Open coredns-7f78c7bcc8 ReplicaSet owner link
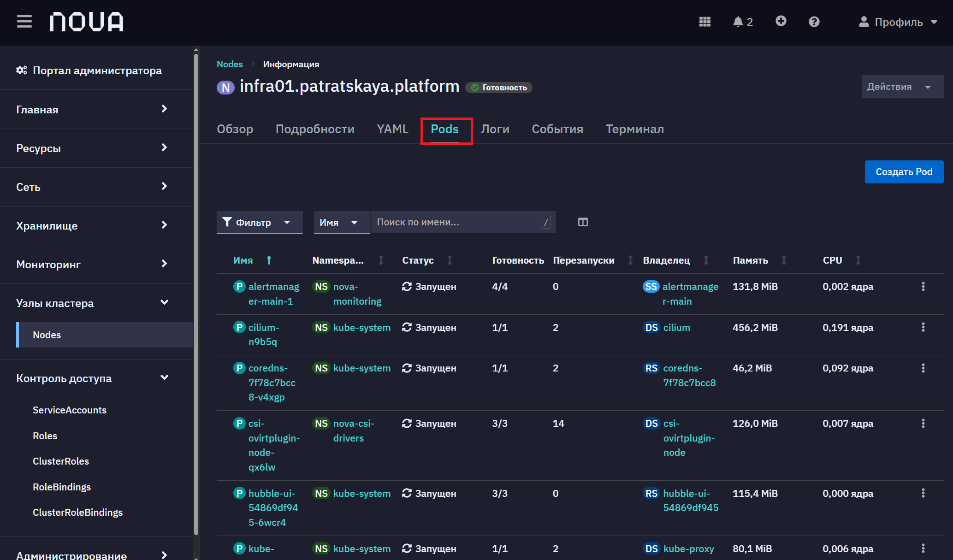Screen dimensions: 953x560 coord(689,375)
